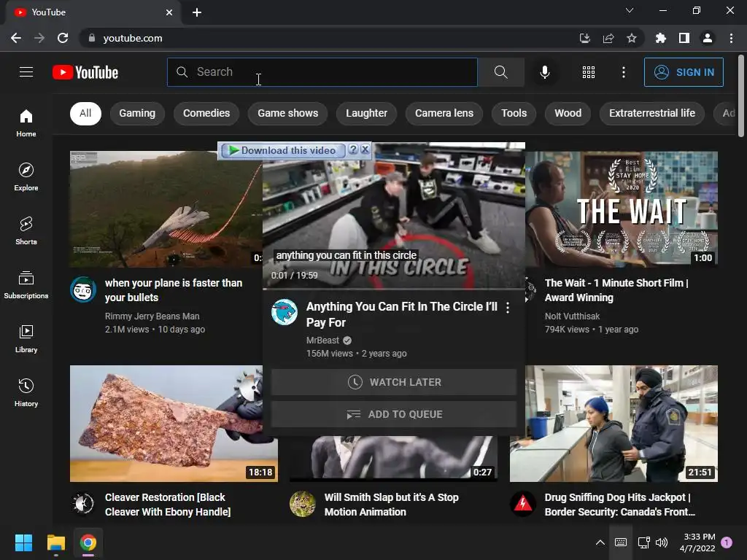Viewport: 747px width, 560px height.
Task: Click the search magnifier button
Action: pyautogui.click(x=500, y=72)
